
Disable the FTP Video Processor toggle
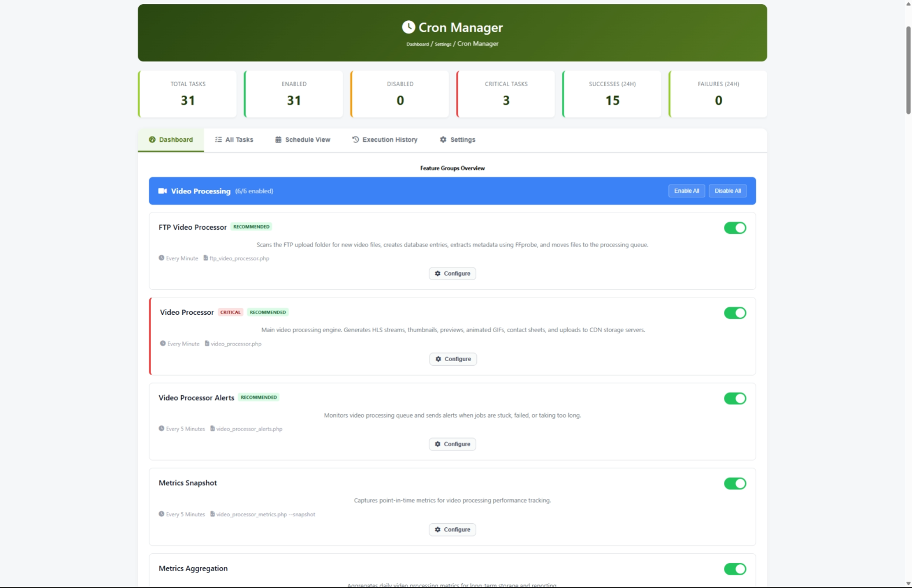point(734,228)
